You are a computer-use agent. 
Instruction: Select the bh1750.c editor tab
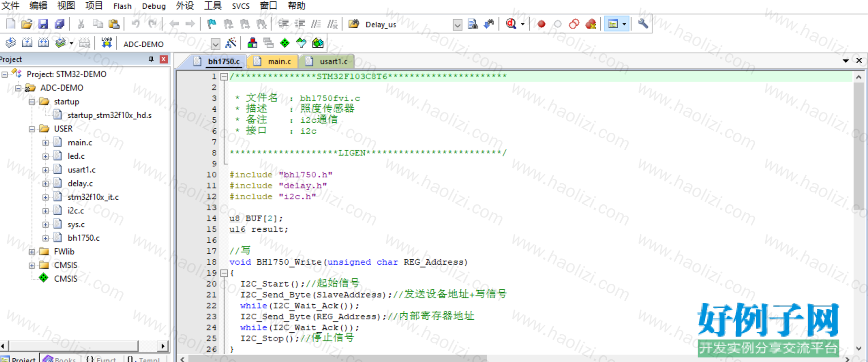tap(219, 61)
